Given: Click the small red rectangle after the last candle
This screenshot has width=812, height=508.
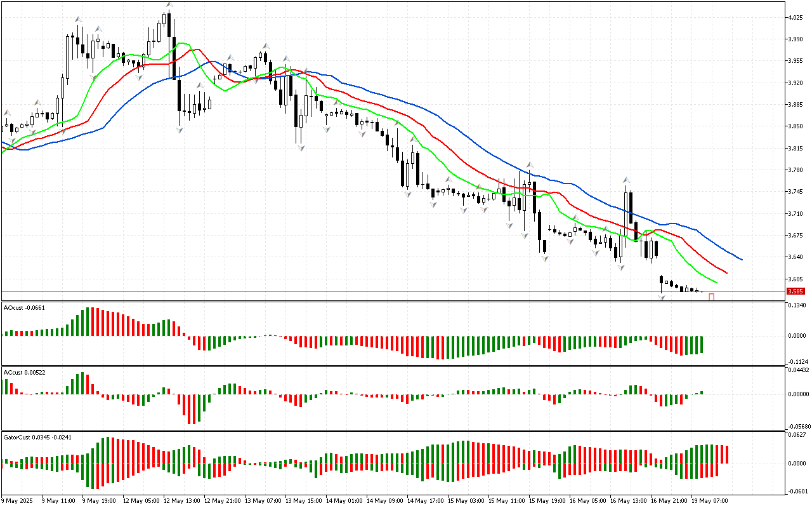Looking at the screenshot, I should click(x=712, y=297).
